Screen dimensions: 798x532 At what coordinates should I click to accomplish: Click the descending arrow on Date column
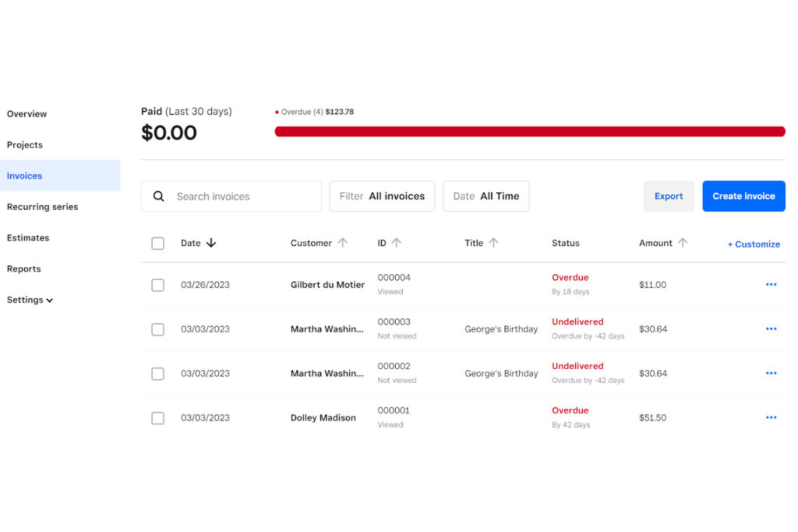[x=211, y=243]
